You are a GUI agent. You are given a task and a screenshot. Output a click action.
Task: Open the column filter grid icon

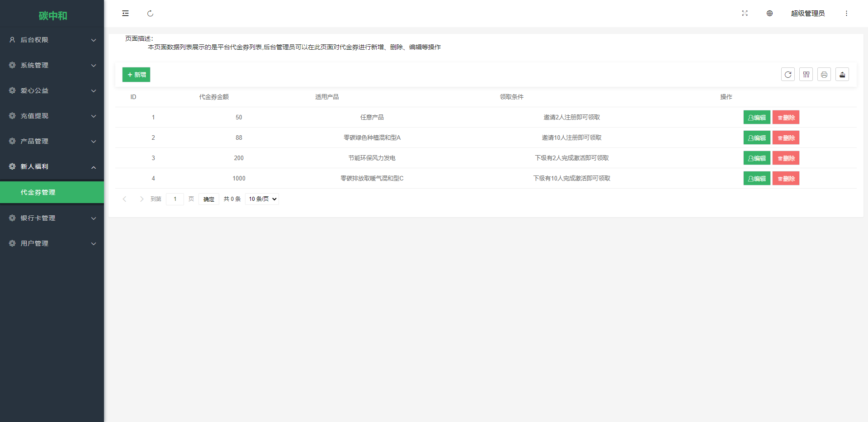(806, 75)
